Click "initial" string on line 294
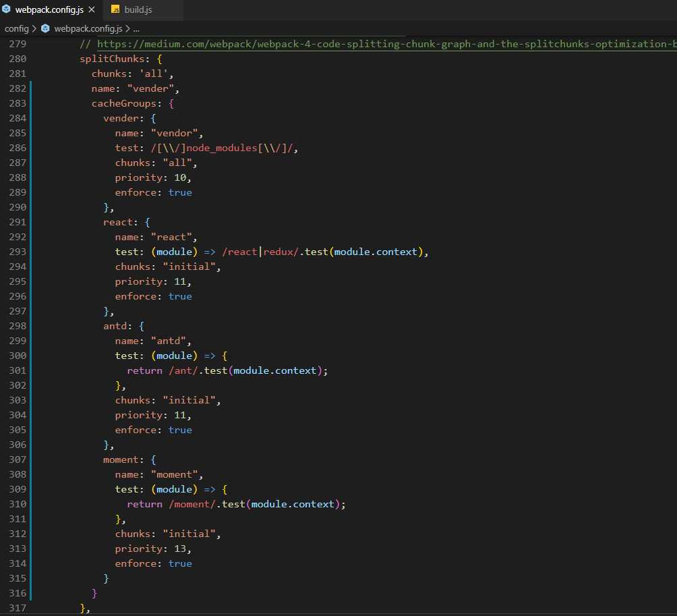Screen dimensions: 677x616 coord(189,267)
